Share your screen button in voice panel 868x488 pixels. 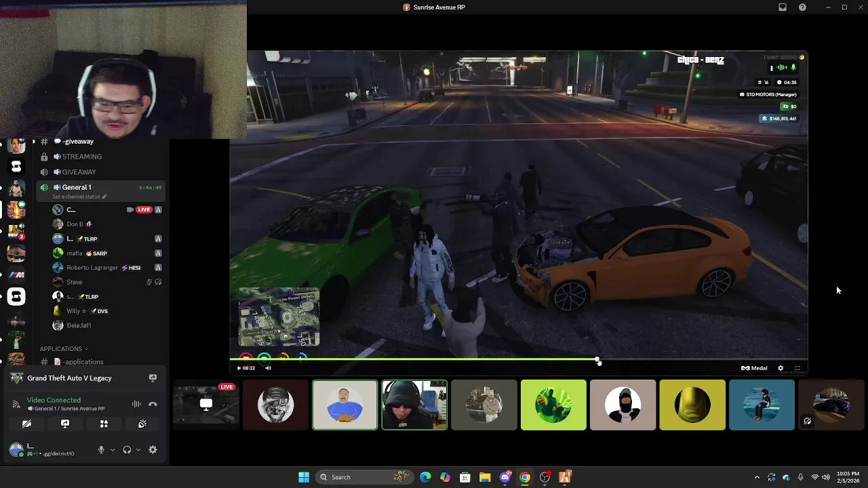65,424
